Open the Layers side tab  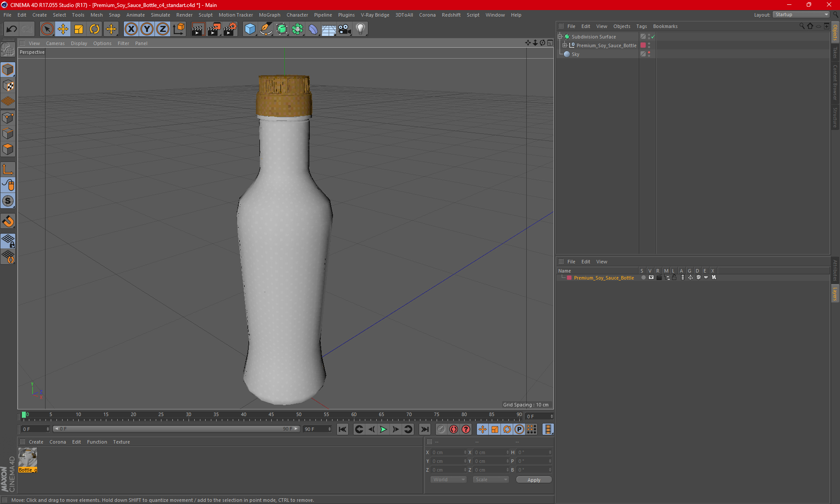click(x=835, y=293)
